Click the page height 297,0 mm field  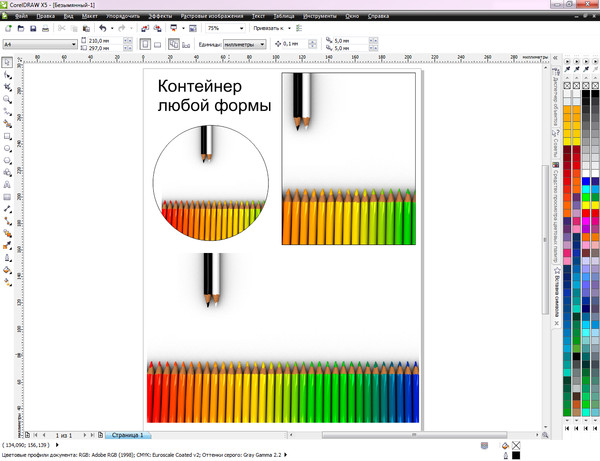click(x=106, y=48)
